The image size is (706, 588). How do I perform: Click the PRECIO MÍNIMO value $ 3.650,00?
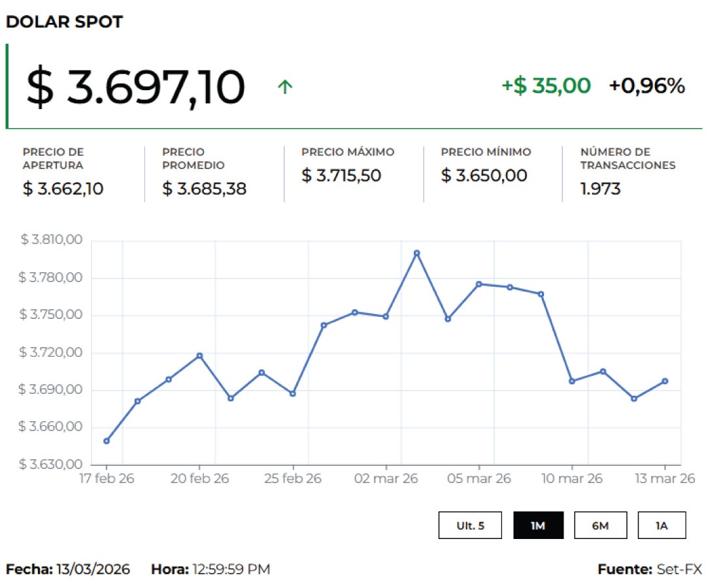click(x=484, y=175)
